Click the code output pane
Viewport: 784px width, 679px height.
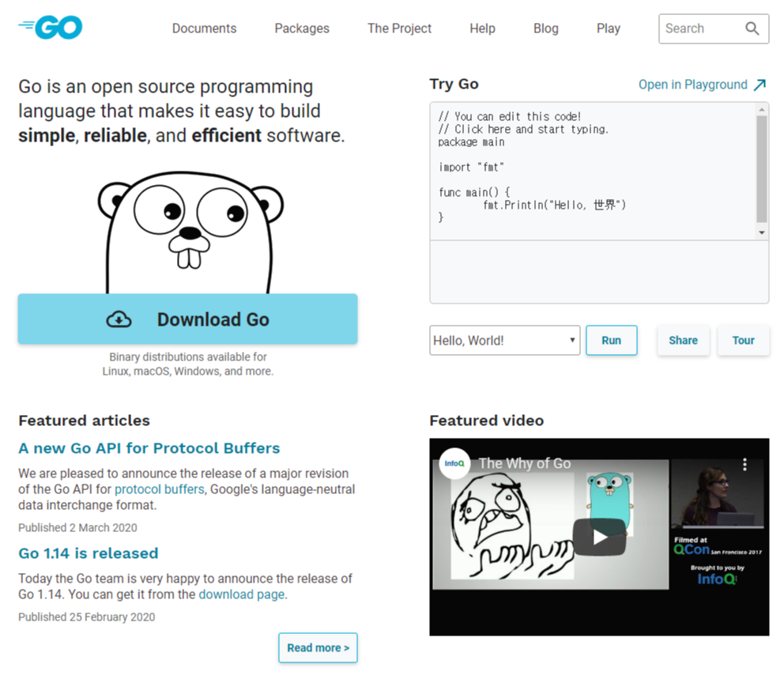[599, 272]
